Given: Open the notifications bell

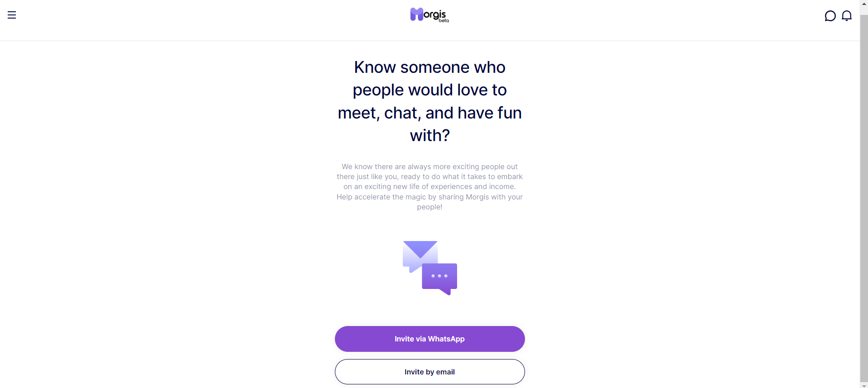Looking at the screenshot, I should point(847,16).
